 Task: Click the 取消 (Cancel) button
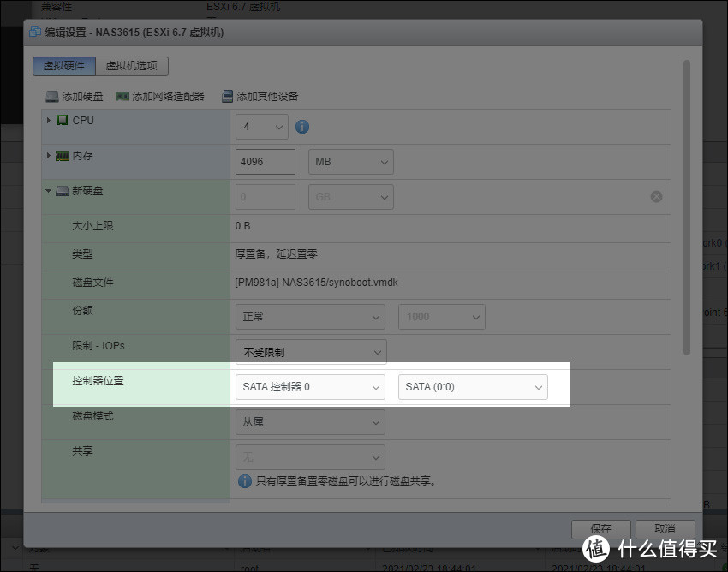665,528
